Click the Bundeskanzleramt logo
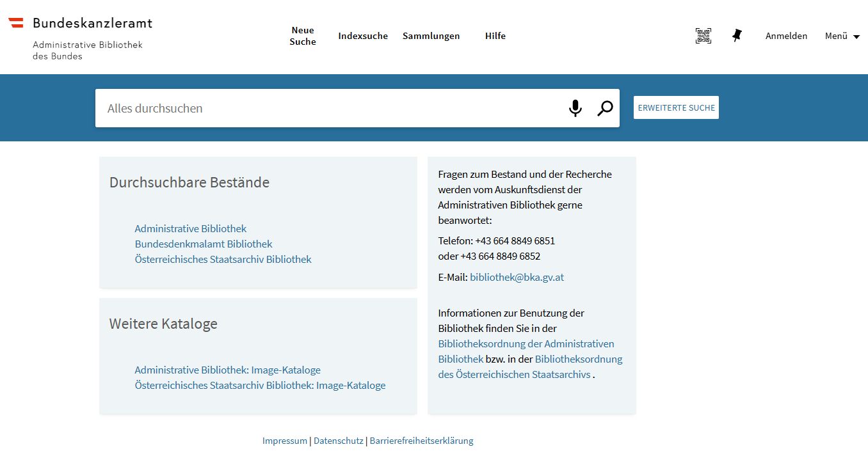 pyautogui.click(x=81, y=24)
